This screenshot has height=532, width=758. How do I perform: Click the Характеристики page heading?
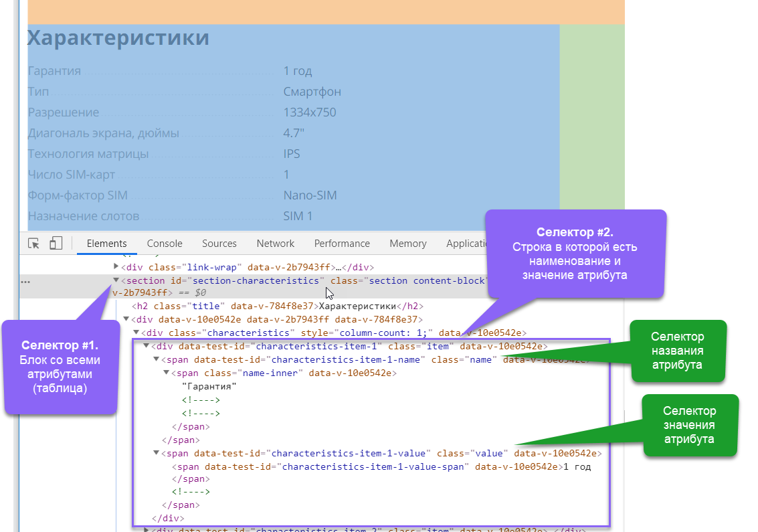coord(118,38)
